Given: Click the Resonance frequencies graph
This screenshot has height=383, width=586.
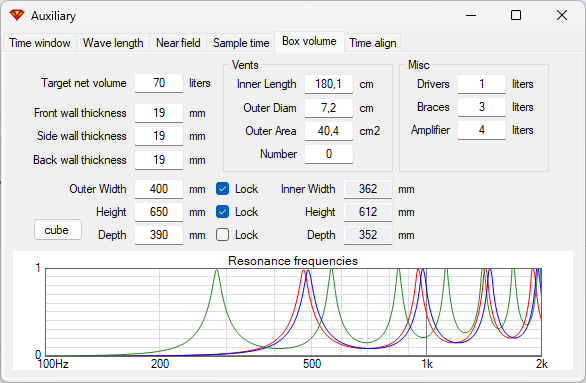Looking at the screenshot, I should tap(293, 312).
